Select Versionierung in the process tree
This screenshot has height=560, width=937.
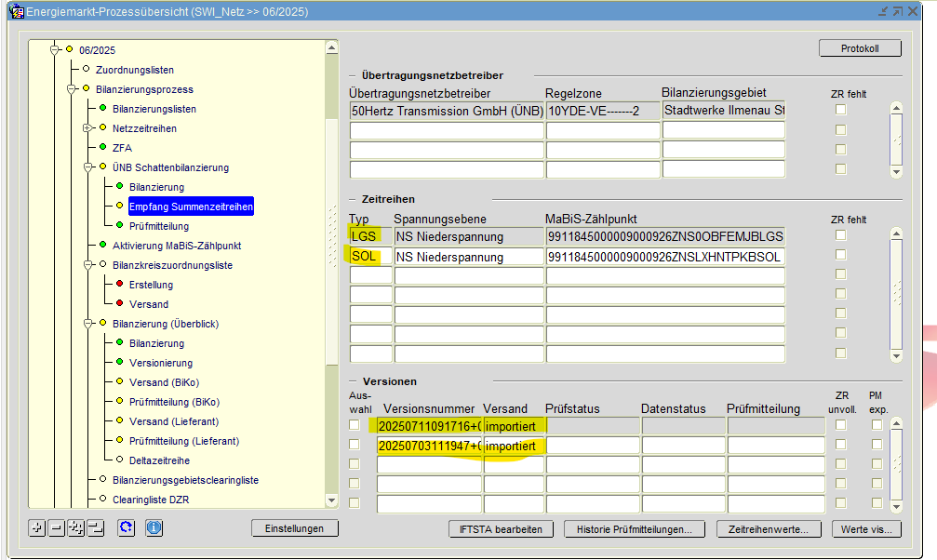161,363
